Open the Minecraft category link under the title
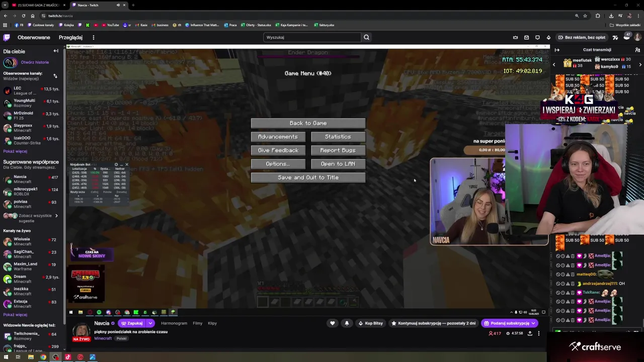 (103, 338)
